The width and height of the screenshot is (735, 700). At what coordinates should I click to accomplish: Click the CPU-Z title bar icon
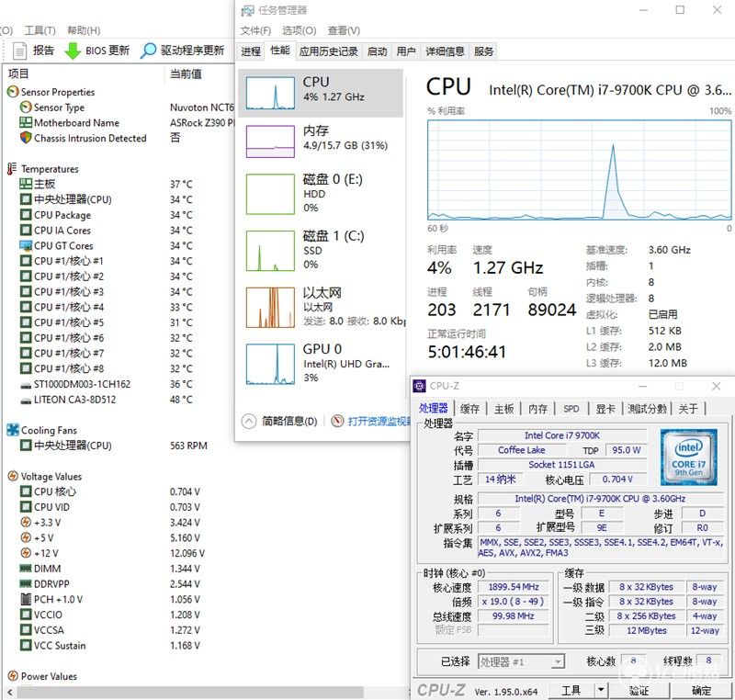[x=419, y=386]
